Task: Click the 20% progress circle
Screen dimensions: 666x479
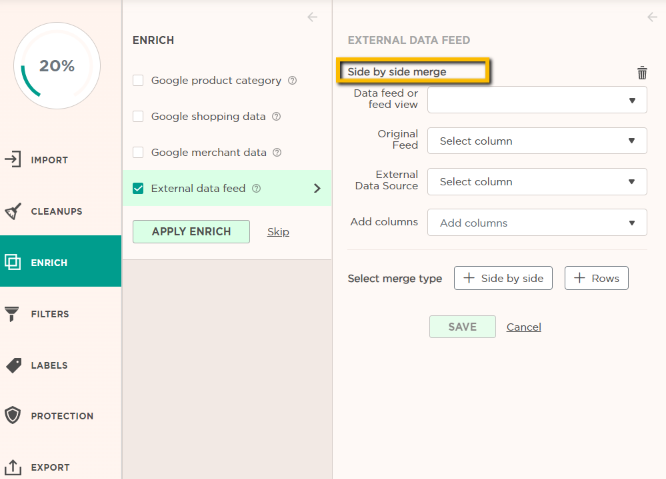Action: pyautogui.click(x=57, y=66)
